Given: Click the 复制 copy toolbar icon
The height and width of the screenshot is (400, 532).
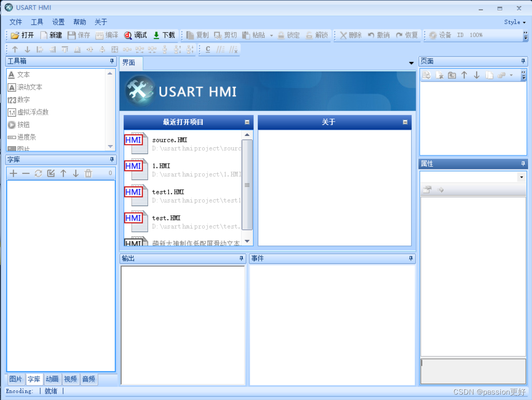Looking at the screenshot, I should (190, 35).
